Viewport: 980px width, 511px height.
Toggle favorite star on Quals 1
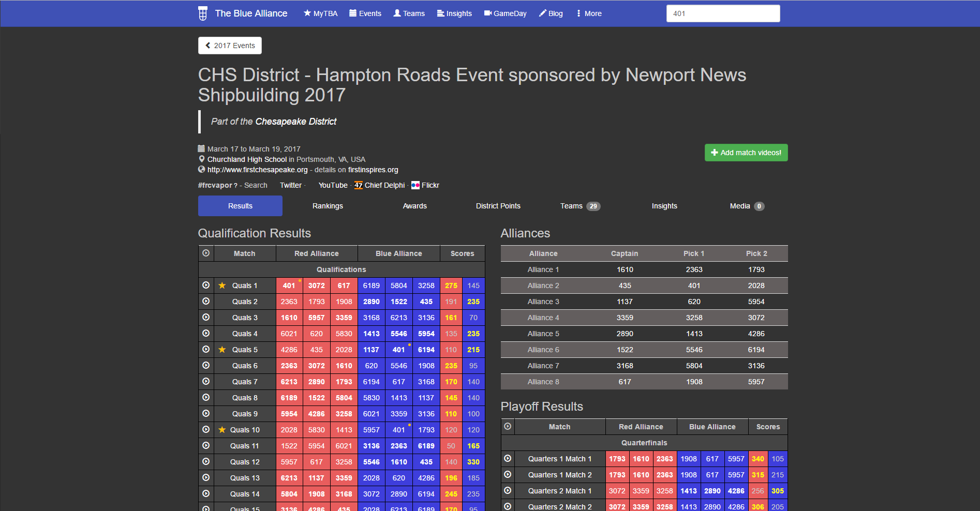[222, 285]
